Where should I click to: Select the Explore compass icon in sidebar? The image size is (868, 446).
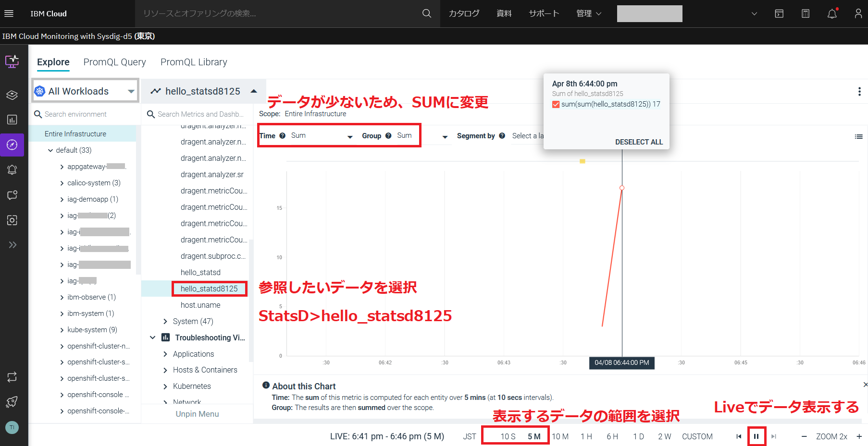(12, 145)
